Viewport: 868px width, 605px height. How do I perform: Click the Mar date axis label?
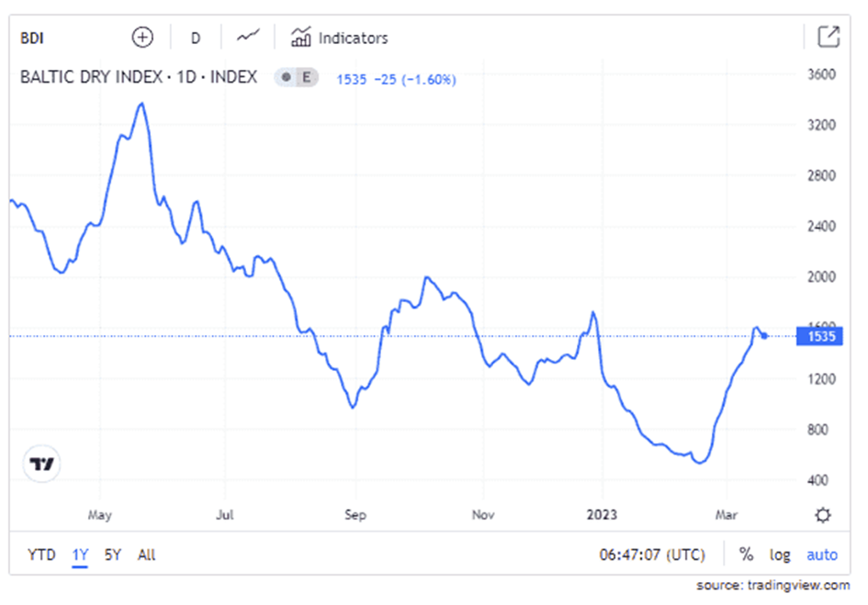(x=727, y=515)
